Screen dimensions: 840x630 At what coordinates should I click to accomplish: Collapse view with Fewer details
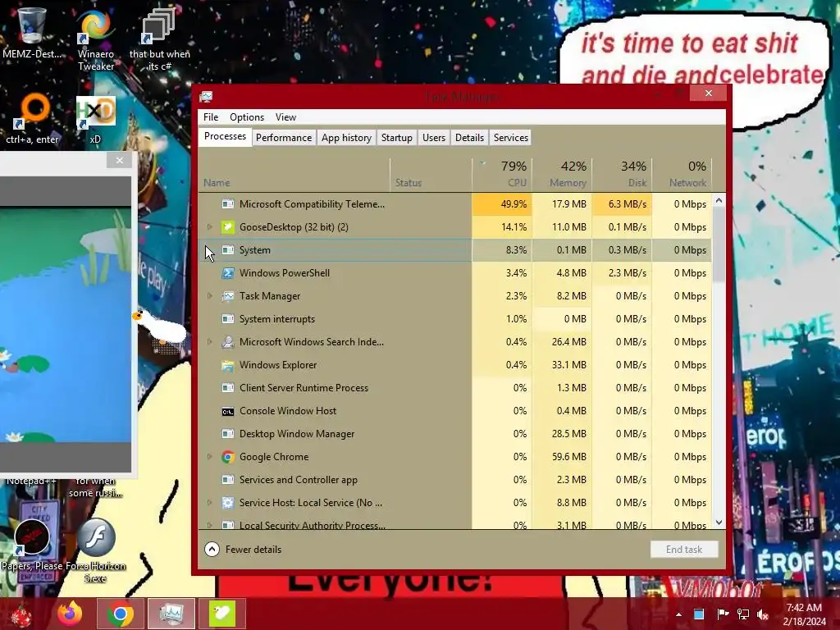coord(243,549)
